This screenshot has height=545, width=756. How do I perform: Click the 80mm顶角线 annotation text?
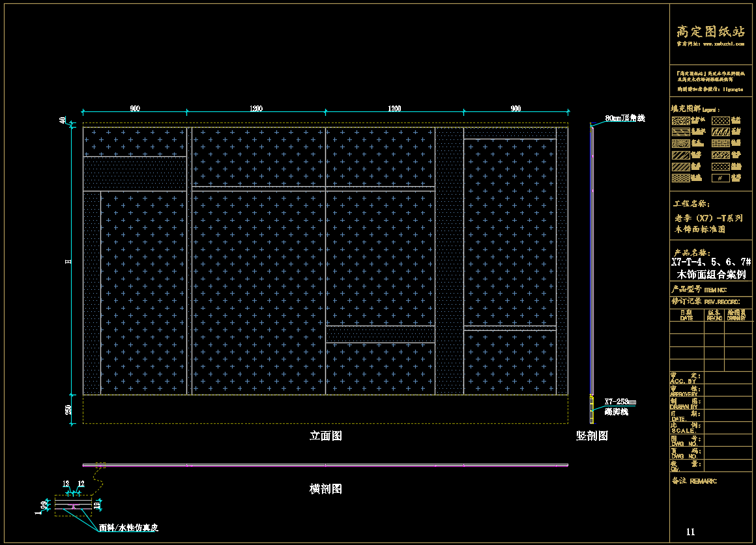(x=624, y=119)
